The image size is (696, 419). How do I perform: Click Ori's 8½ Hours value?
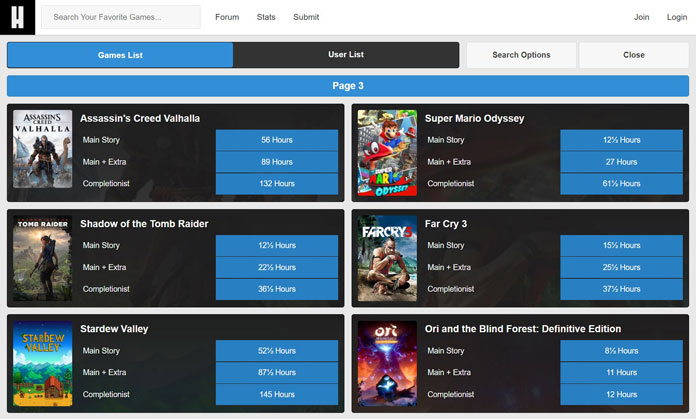pyautogui.click(x=621, y=351)
